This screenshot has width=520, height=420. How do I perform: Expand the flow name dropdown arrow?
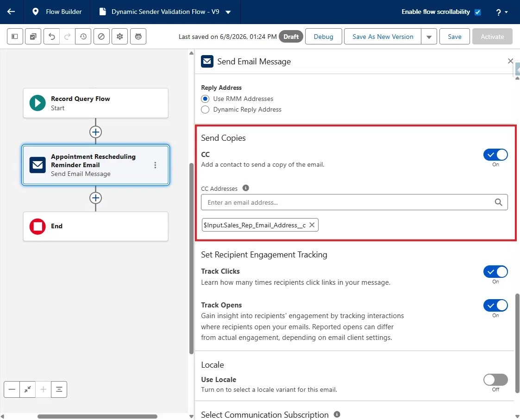click(228, 13)
